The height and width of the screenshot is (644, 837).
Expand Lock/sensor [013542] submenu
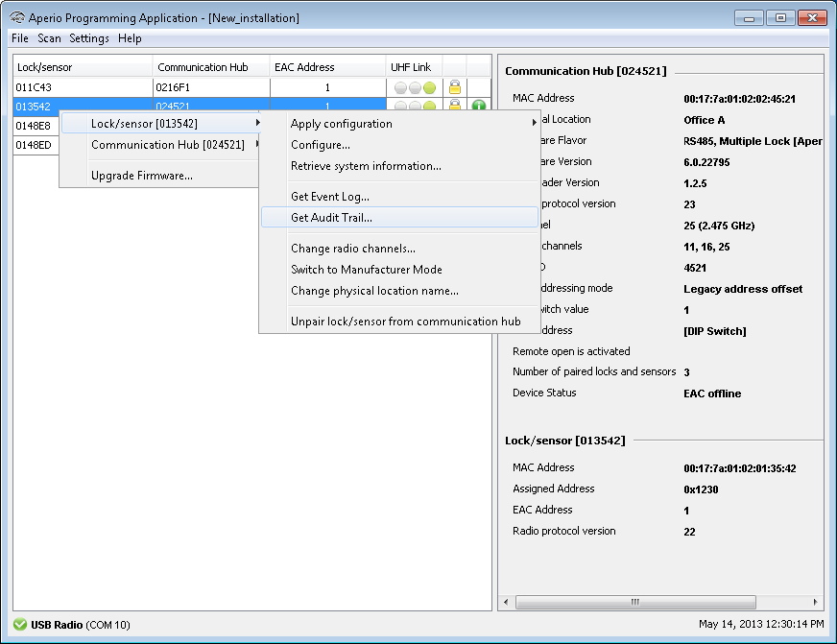pos(160,123)
